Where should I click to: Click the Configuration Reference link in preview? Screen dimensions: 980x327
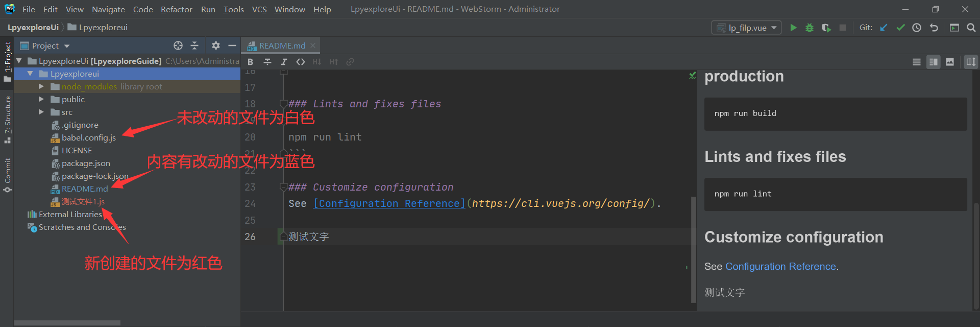click(x=780, y=266)
